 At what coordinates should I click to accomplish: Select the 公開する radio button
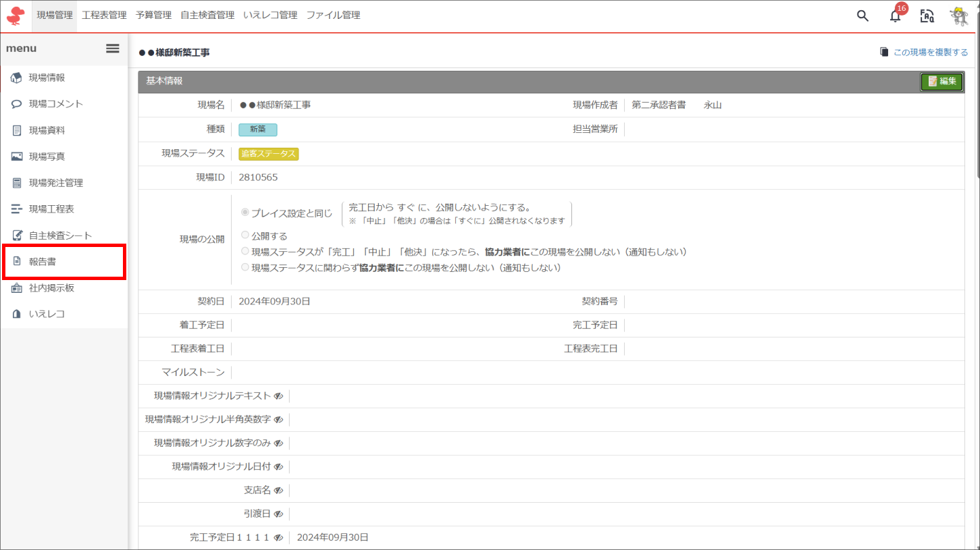click(x=245, y=236)
